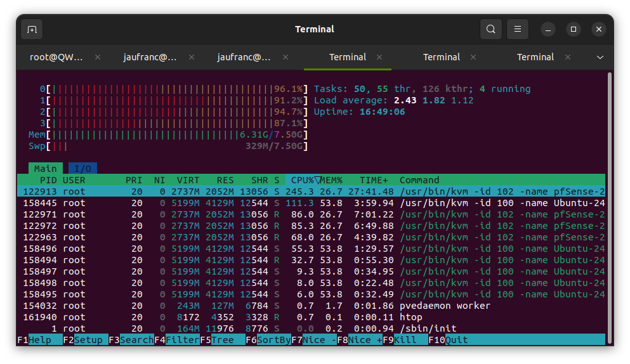Toggle F5 Tree view
Viewport: 630px width, 364px height.
(x=223, y=340)
